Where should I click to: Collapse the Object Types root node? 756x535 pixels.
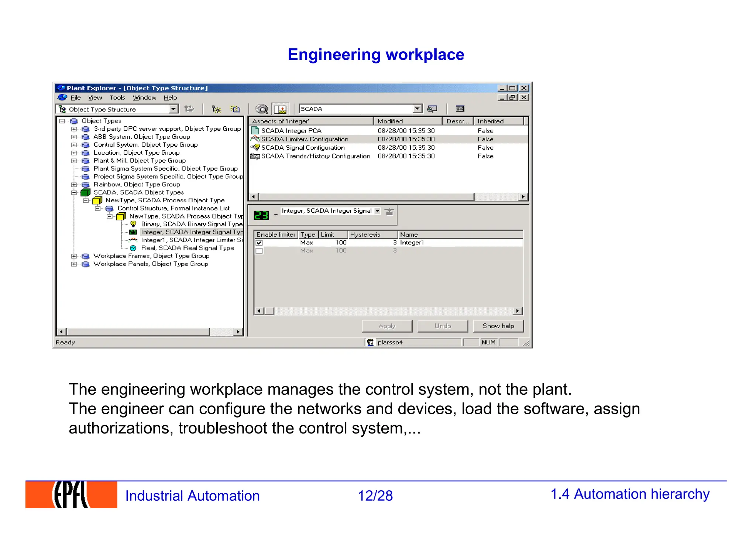[62, 121]
